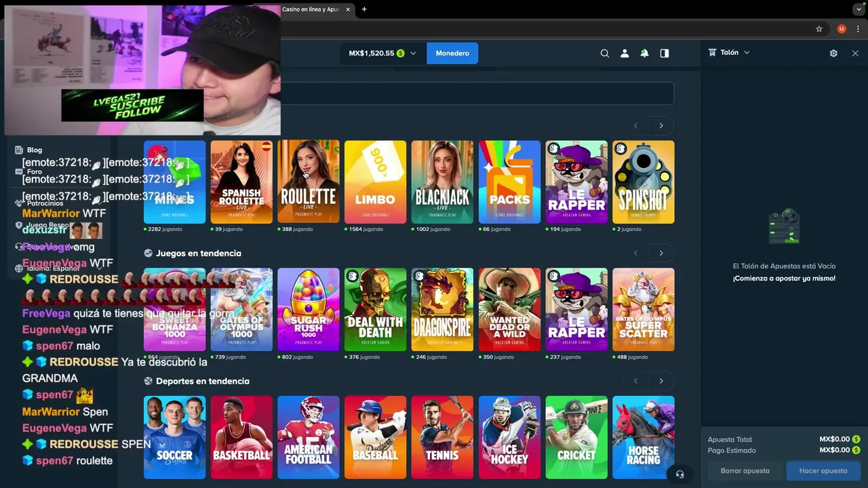Select the Horse Racing sport tile
Viewport: 868px width, 488px height.
[644, 438]
